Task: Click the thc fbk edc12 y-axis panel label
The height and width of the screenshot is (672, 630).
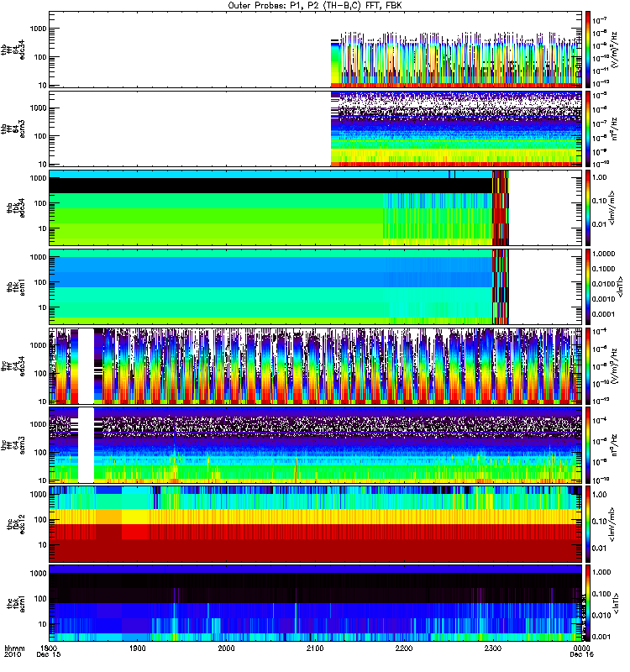Action: 16,524
